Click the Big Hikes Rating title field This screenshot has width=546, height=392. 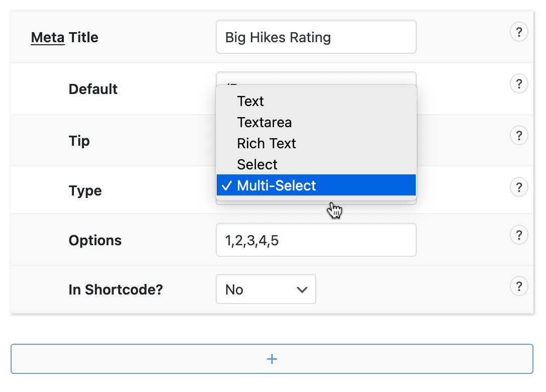tap(316, 37)
